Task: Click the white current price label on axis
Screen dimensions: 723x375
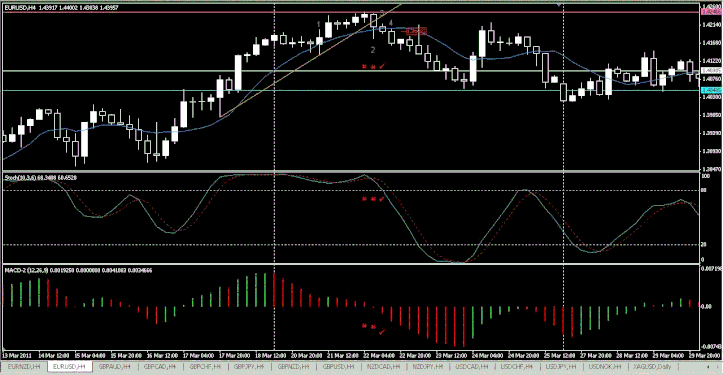Action: pos(711,71)
